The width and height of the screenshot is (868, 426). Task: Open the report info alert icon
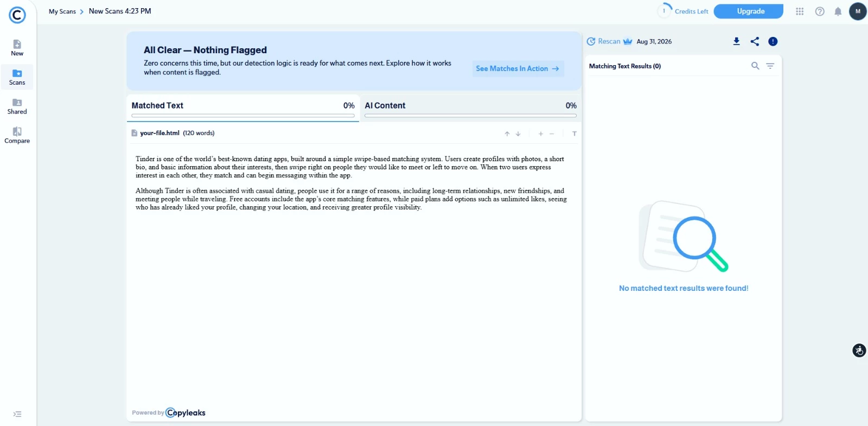pyautogui.click(x=773, y=41)
